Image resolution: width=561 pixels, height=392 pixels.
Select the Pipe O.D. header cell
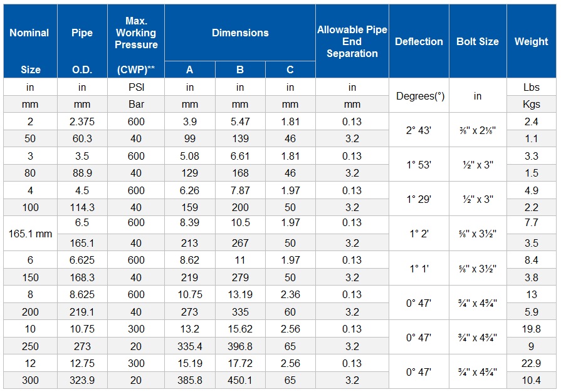pos(81,41)
